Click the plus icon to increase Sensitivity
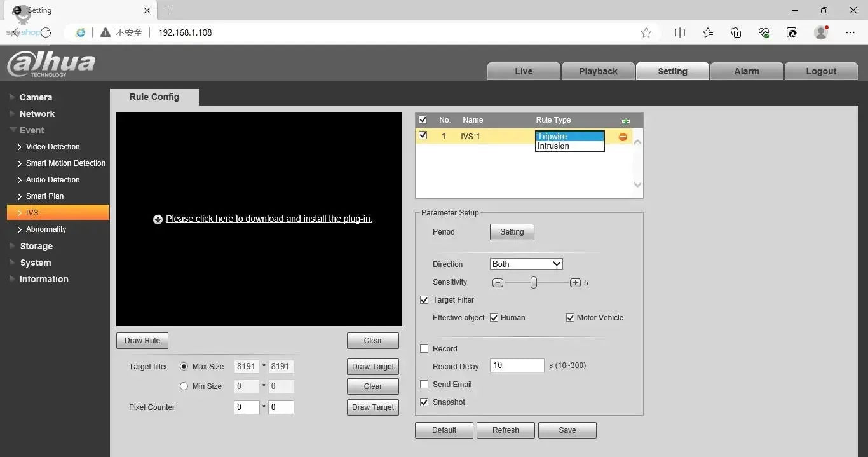Image resolution: width=868 pixels, height=457 pixels. tap(575, 282)
